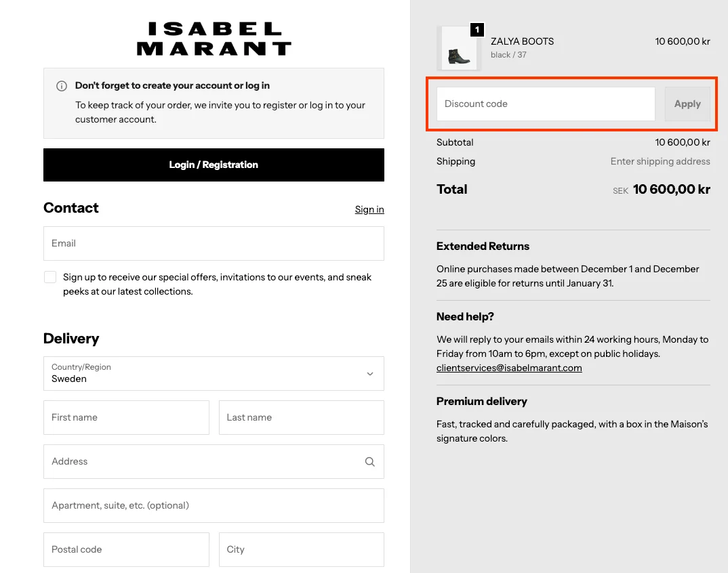Select the First name field
The height and width of the screenshot is (573, 728).
(x=126, y=418)
